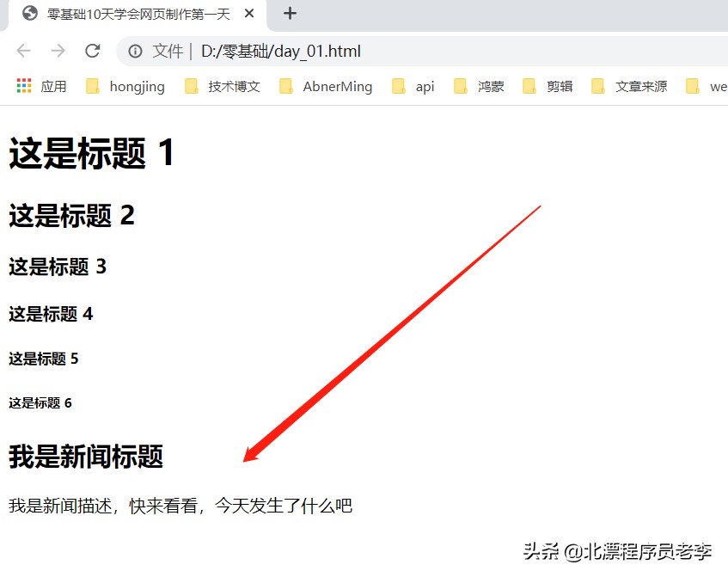Click the back navigation arrow
Screen dimensions: 728x577
tap(23, 51)
